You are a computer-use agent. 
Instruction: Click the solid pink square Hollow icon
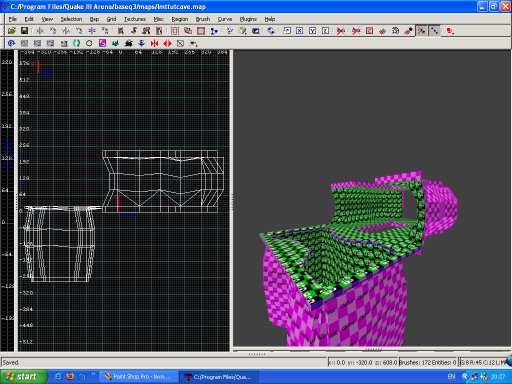(x=201, y=31)
